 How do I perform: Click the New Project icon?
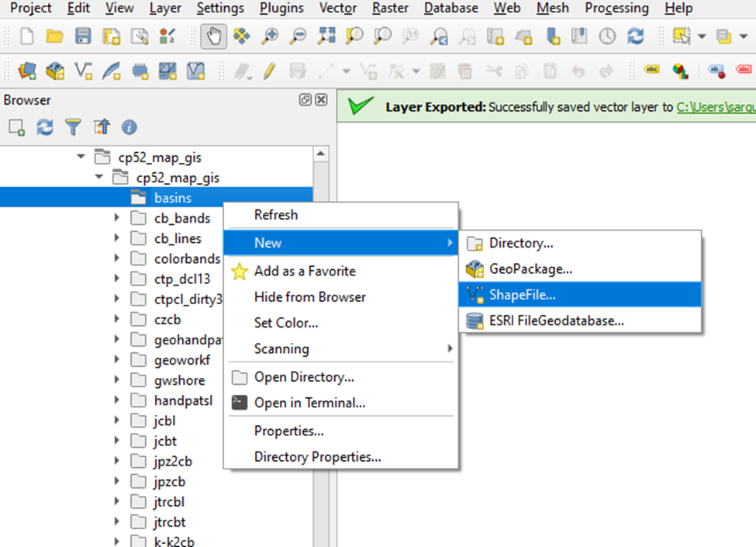27,36
